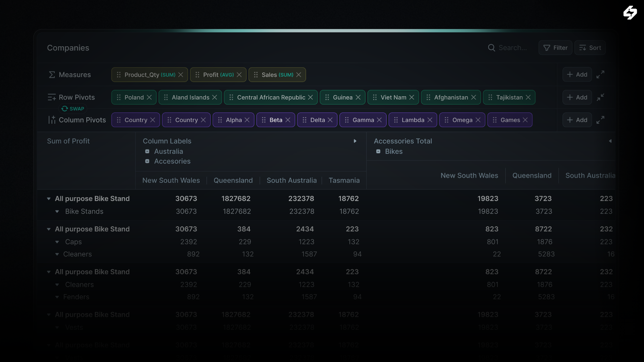
Task: Click the drag handle on Sales chip
Action: 256,75
